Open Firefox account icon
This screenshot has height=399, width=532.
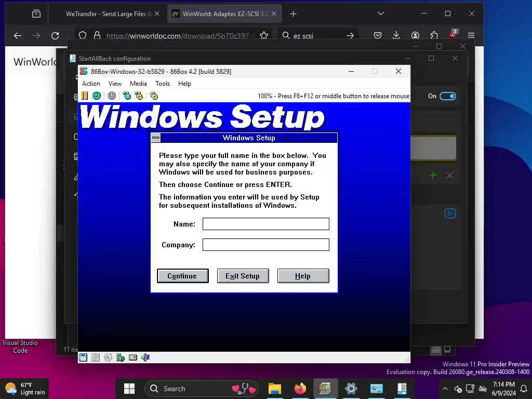(415, 35)
